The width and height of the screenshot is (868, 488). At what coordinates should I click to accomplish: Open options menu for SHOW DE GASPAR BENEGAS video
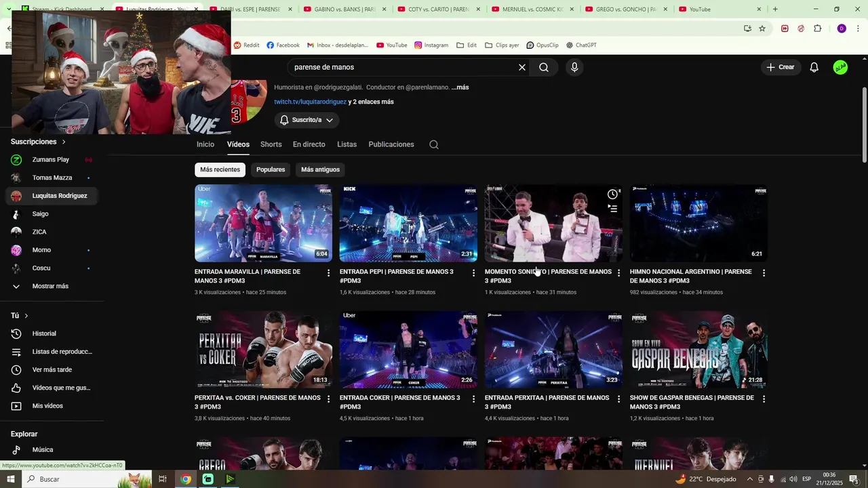point(764,399)
